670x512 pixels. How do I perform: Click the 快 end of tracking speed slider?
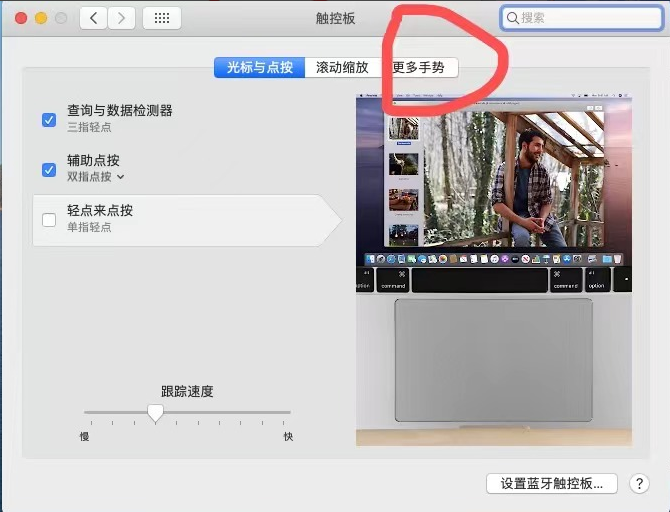click(x=288, y=436)
